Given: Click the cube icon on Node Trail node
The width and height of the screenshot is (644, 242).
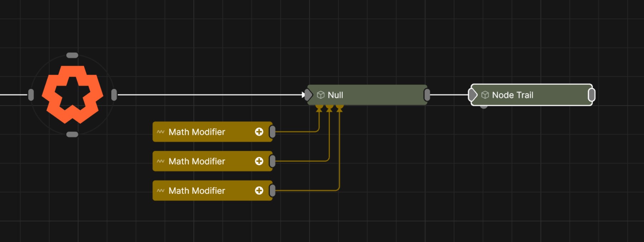Looking at the screenshot, I should coord(485,95).
